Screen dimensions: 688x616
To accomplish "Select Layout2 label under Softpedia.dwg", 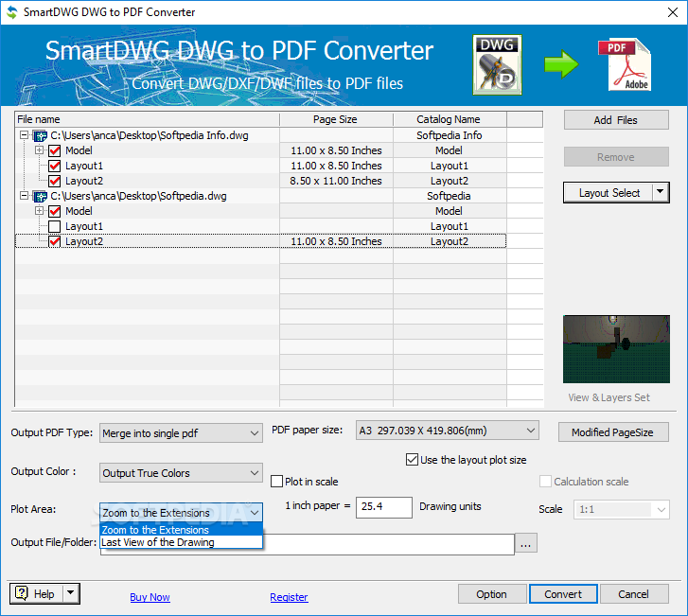I will [x=84, y=241].
